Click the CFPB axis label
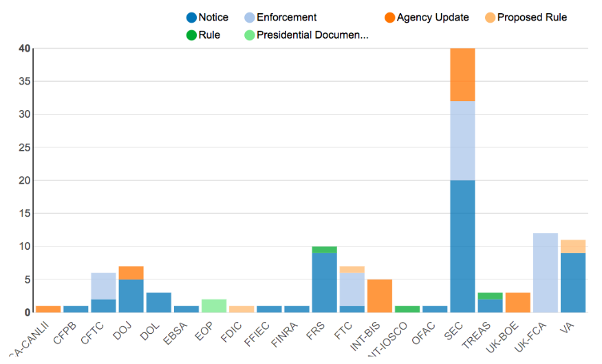The height and width of the screenshot is (364, 602). (x=65, y=333)
